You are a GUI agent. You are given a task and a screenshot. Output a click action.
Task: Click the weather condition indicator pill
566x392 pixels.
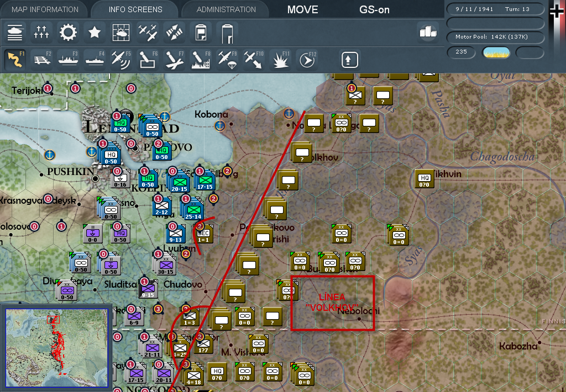pos(496,52)
